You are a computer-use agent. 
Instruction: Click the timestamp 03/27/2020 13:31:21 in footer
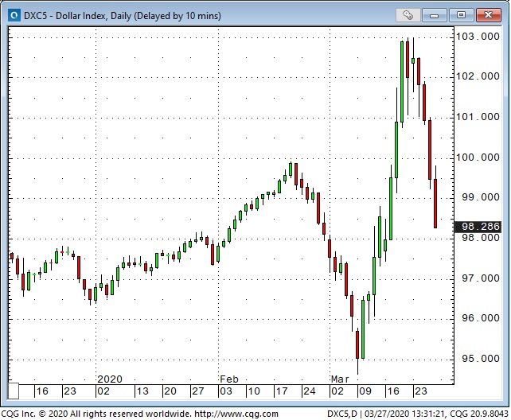coord(404,414)
